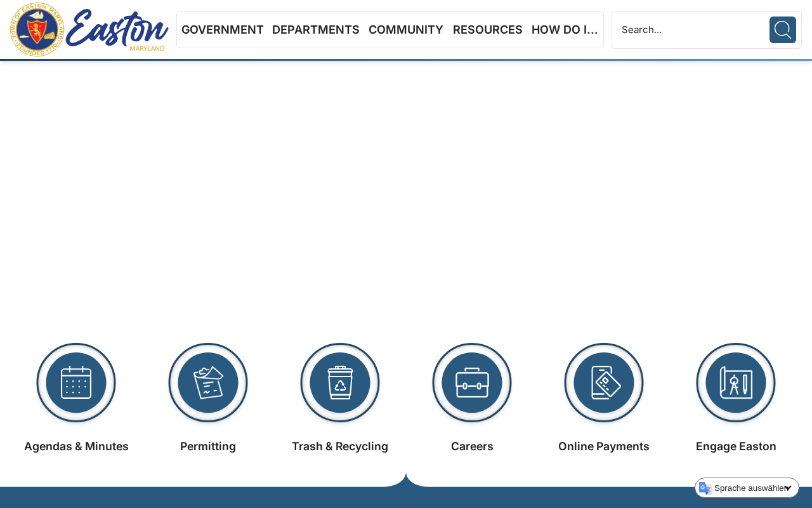This screenshot has width=812, height=508.
Task: Click the search magnifier button
Action: (782, 30)
